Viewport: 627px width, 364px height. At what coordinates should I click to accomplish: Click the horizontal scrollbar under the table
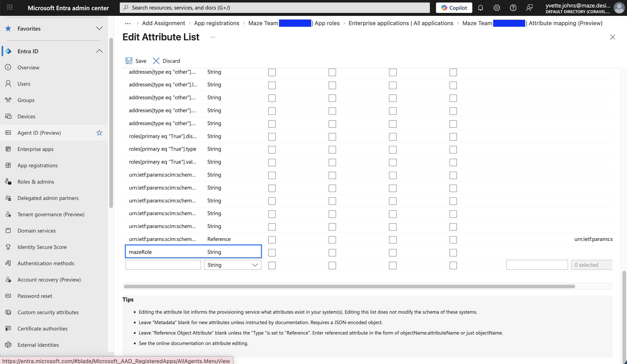349,286
